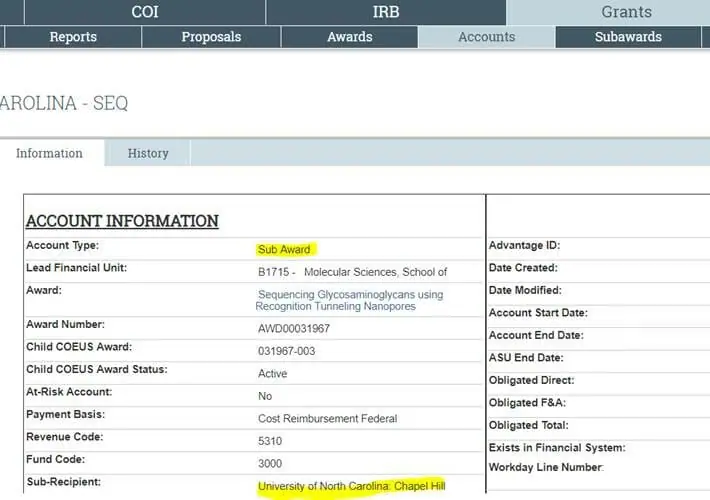
Task: Open the COI top navigation tab
Action: tap(145, 12)
